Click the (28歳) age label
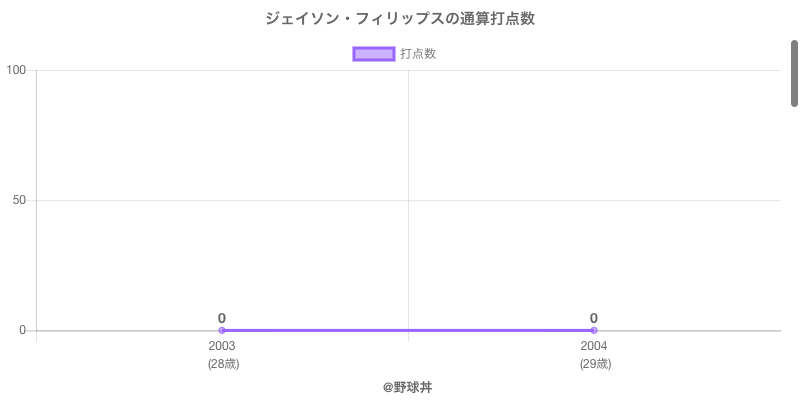 pos(223,364)
